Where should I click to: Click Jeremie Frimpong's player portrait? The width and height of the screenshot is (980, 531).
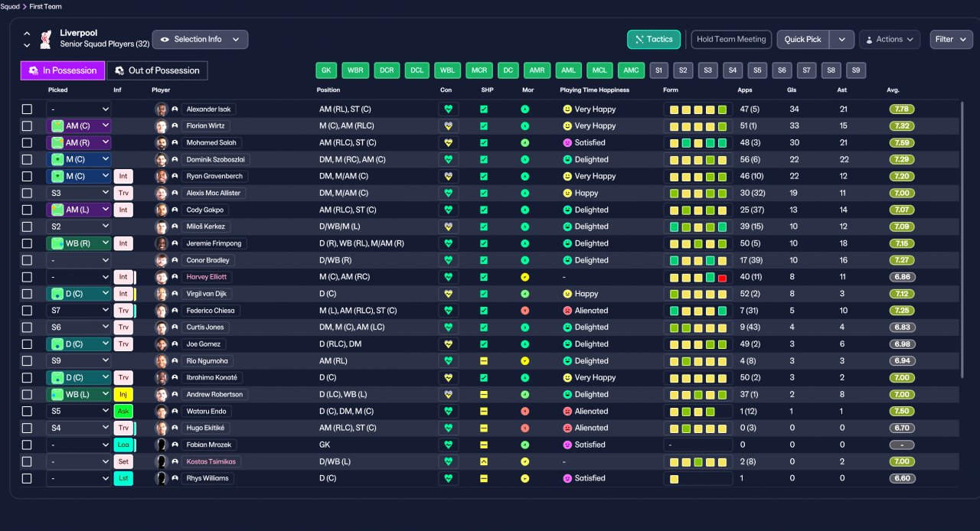coord(162,243)
